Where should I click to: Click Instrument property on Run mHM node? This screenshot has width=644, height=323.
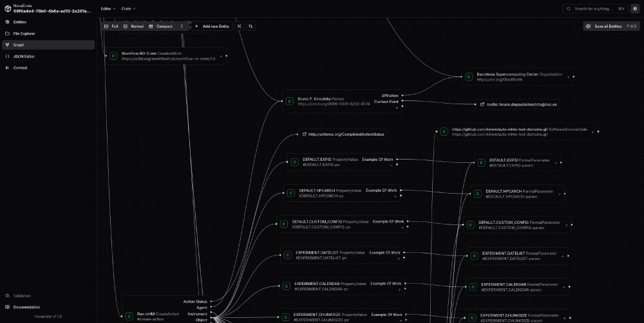click(198, 314)
